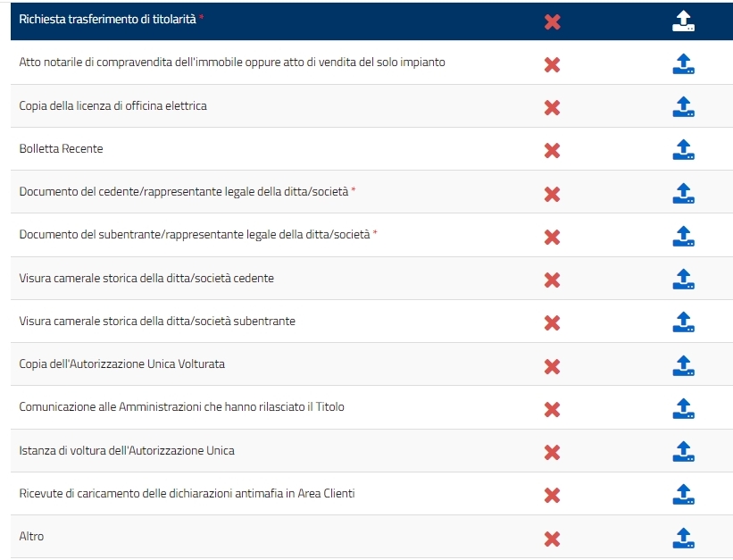
Task: Click red X for Istanza di voltura row
Action: (x=552, y=453)
